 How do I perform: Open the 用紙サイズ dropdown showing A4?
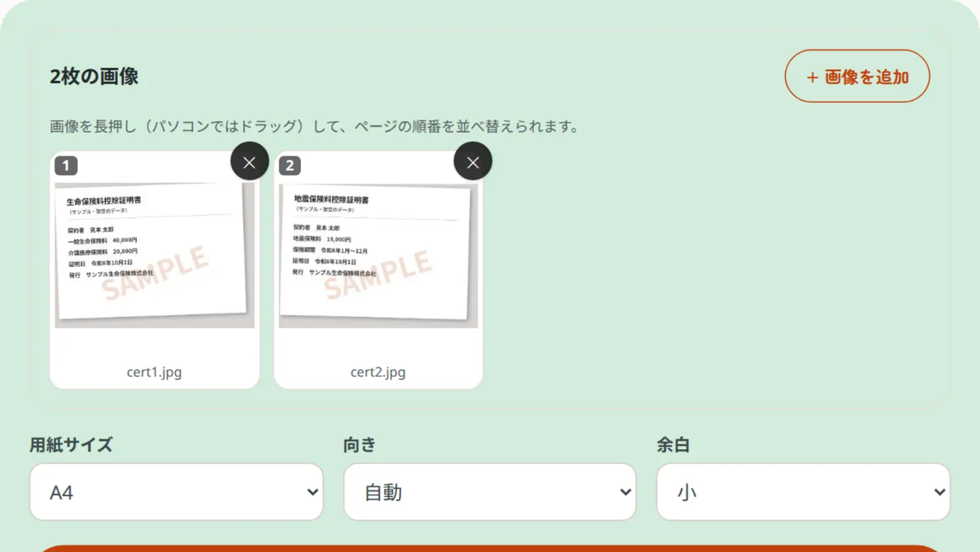coord(176,492)
